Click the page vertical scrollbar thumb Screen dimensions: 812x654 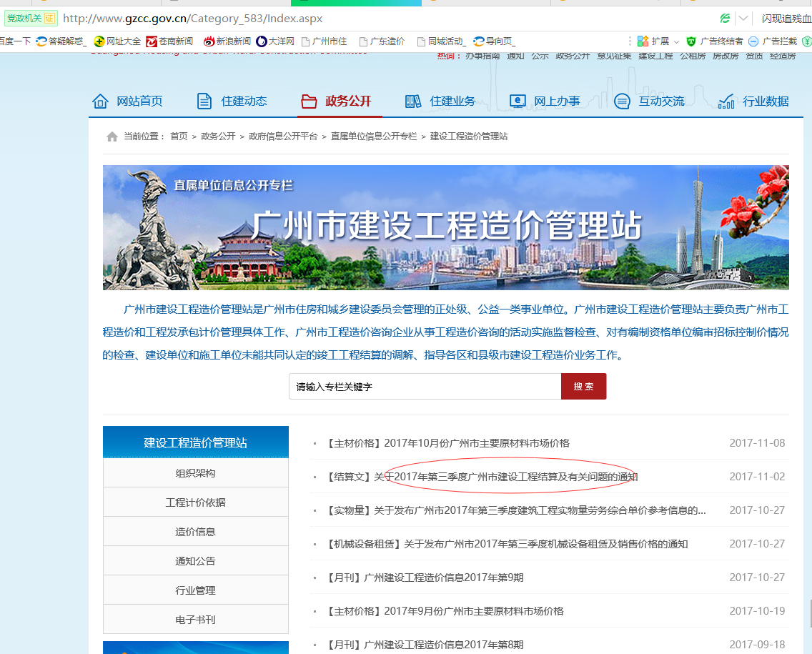[x=810, y=613]
